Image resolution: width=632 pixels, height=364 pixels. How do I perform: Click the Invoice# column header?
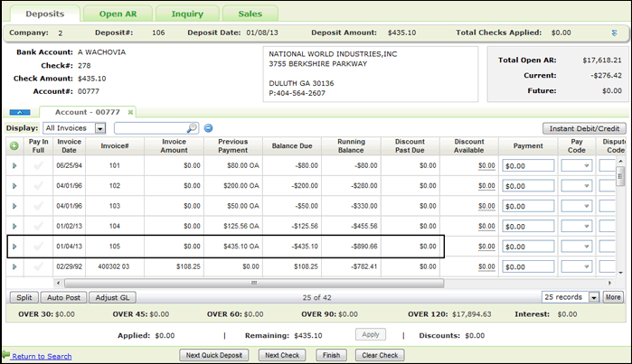pyautogui.click(x=115, y=145)
